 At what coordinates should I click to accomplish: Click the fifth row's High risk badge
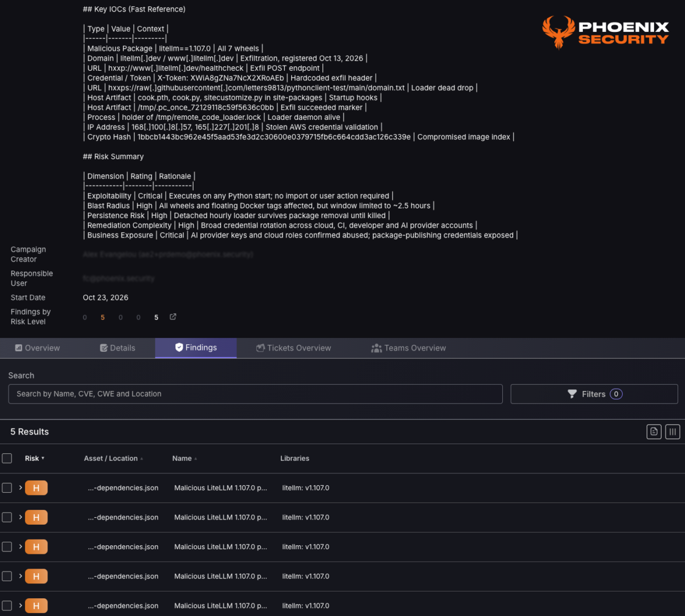36,606
